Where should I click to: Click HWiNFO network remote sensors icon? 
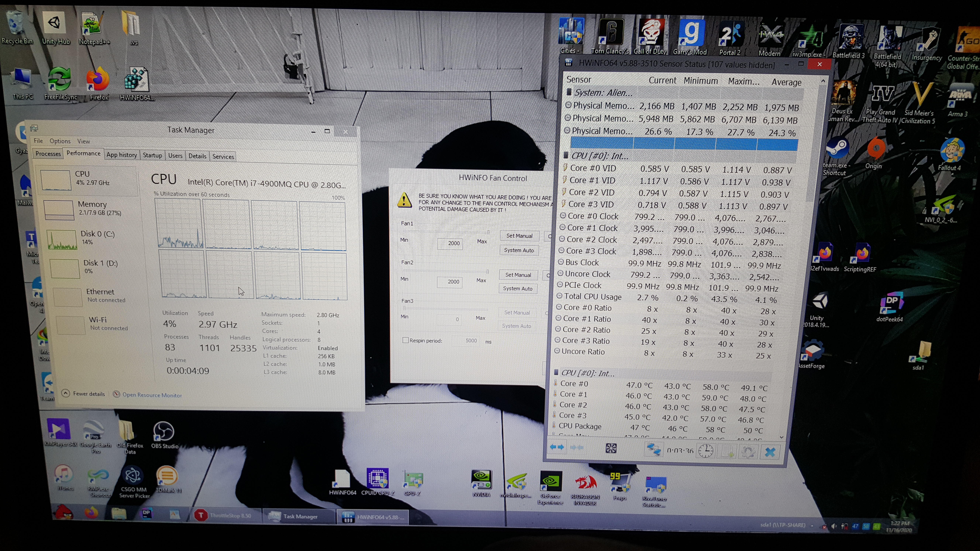pyautogui.click(x=654, y=449)
